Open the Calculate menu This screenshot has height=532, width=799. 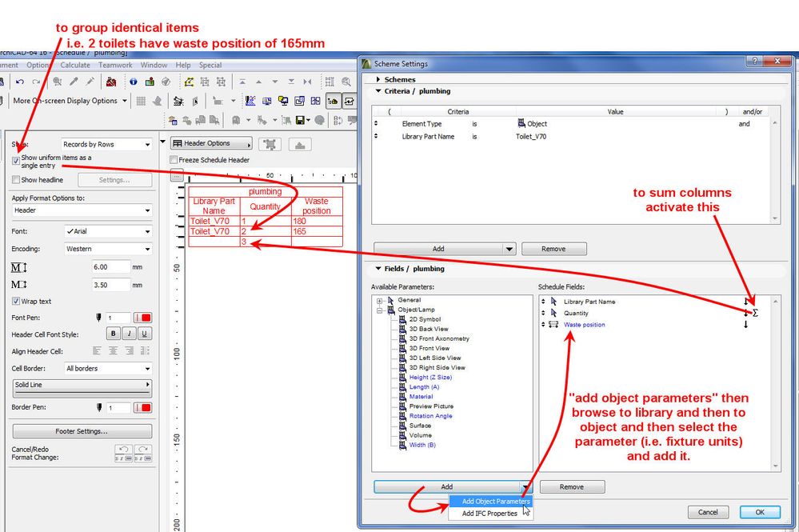[75, 66]
